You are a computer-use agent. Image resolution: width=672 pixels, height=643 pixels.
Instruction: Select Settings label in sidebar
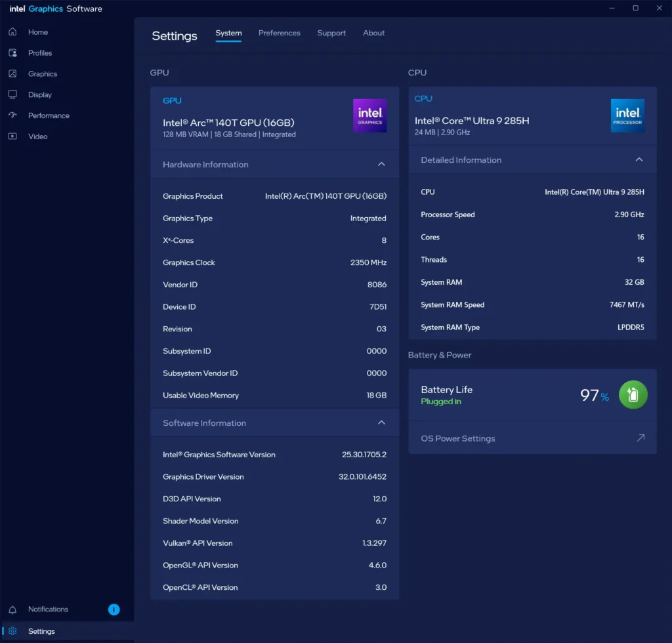[41, 631]
